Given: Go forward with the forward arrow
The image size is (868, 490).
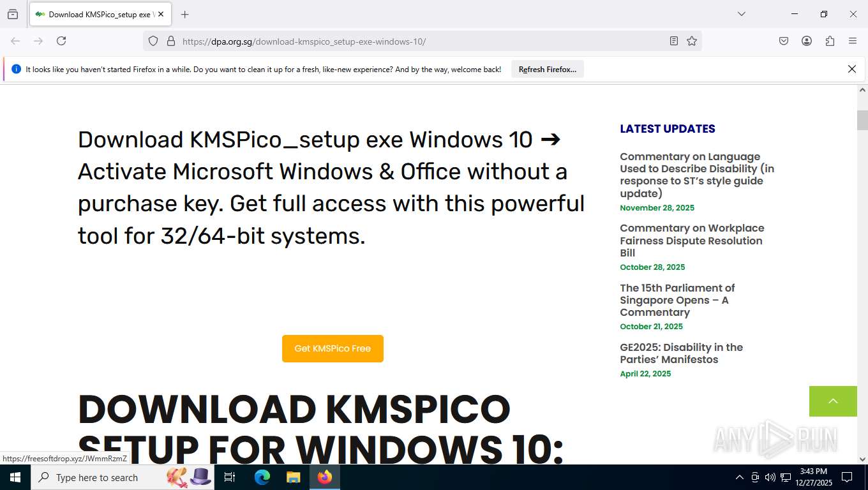Looking at the screenshot, I should point(38,41).
